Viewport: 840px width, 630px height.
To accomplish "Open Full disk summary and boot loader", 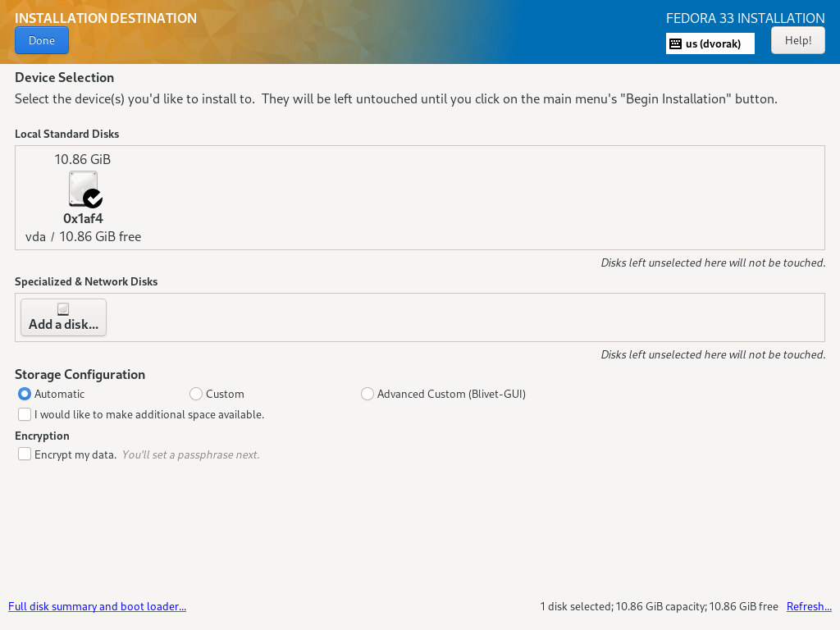I will tap(97, 606).
